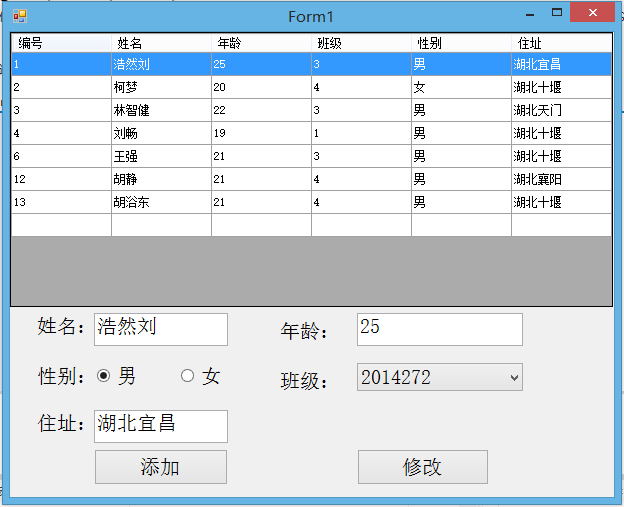Click the 湖北襄阳 address cell
Image resolution: width=624 pixels, height=507 pixels.
562,179
